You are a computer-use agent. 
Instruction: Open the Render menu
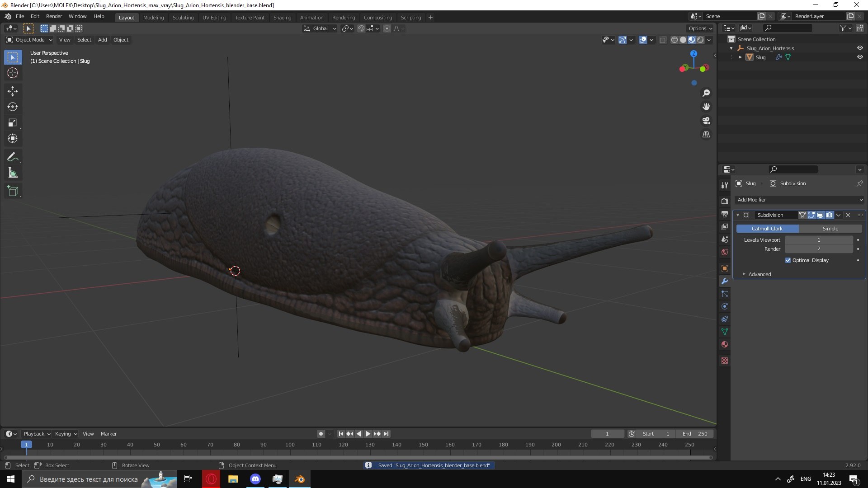coord(54,16)
